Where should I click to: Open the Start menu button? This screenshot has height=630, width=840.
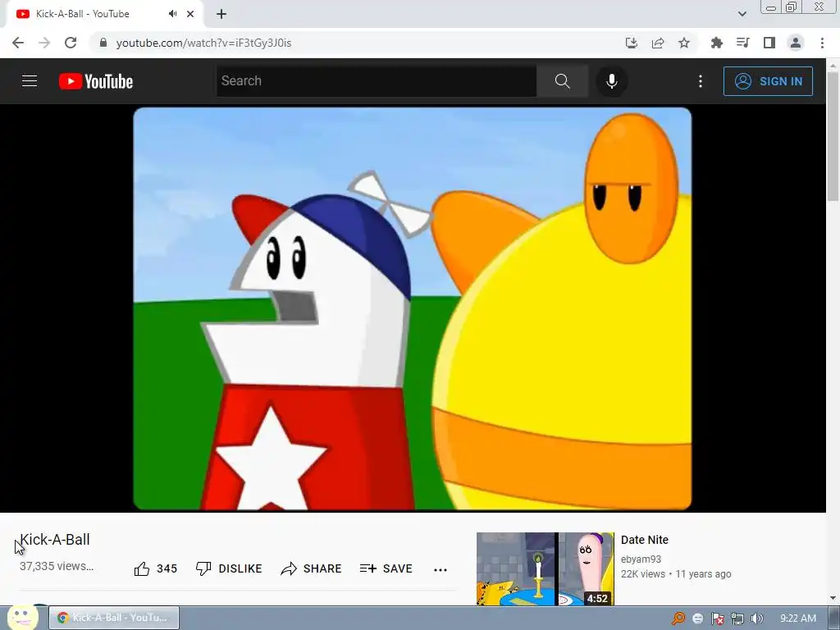click(22, 617)
